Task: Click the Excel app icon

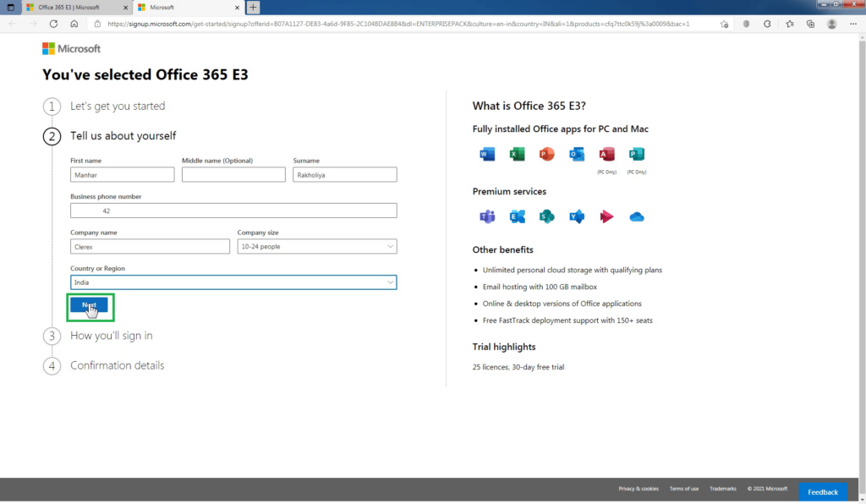Action: click(x=517, y=154)
